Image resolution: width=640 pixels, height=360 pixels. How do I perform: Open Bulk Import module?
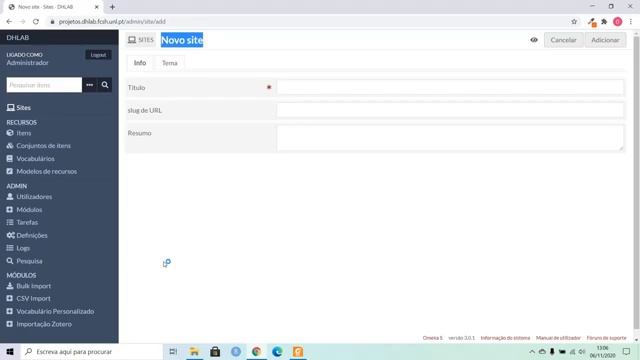click(29, 286)
